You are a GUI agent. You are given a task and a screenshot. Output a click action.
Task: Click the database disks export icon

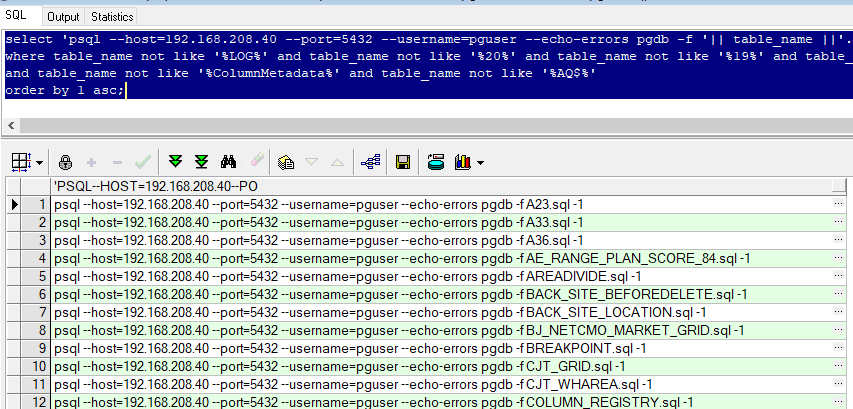[x=436, y=162]
